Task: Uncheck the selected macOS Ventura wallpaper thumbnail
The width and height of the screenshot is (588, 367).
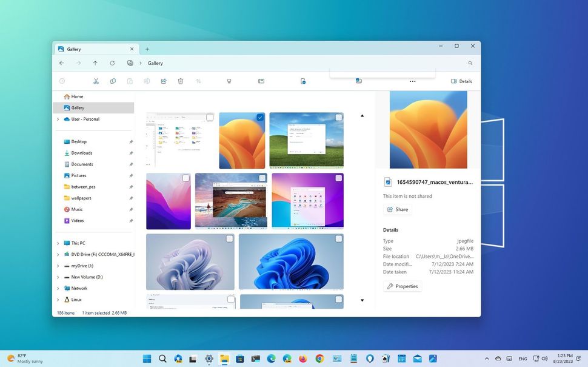Action: click(x=260, y=117)
